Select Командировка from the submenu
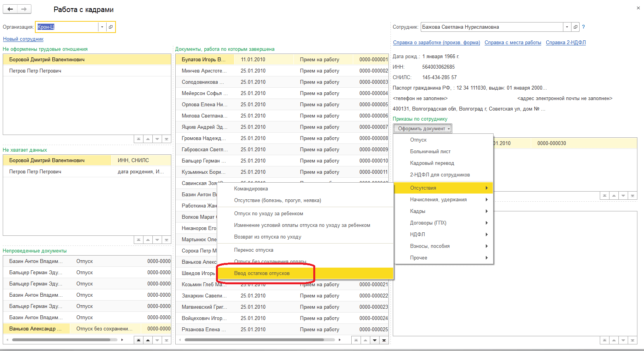This screenshot has width=644, height=351. 251,188
